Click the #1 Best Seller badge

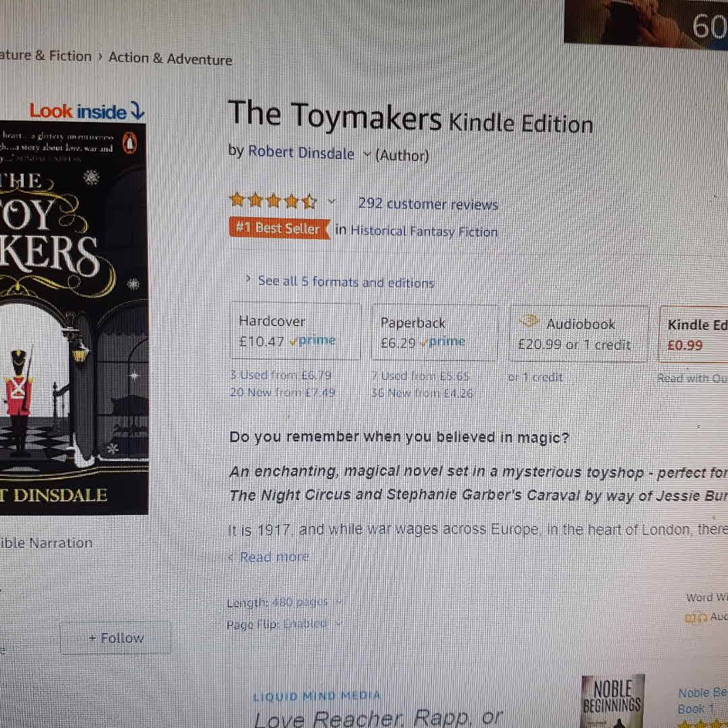point(280,228)
